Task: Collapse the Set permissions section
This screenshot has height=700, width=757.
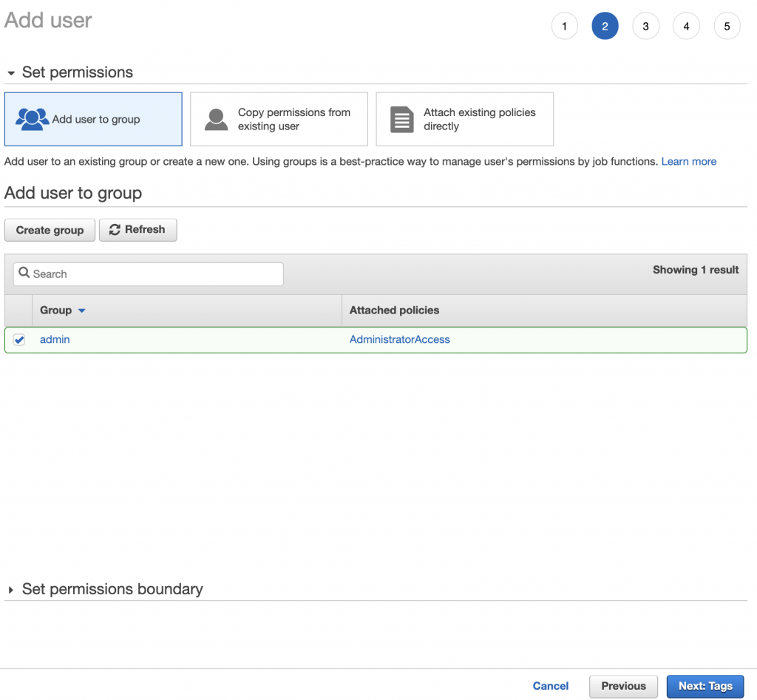Action: tap(10, 72)
